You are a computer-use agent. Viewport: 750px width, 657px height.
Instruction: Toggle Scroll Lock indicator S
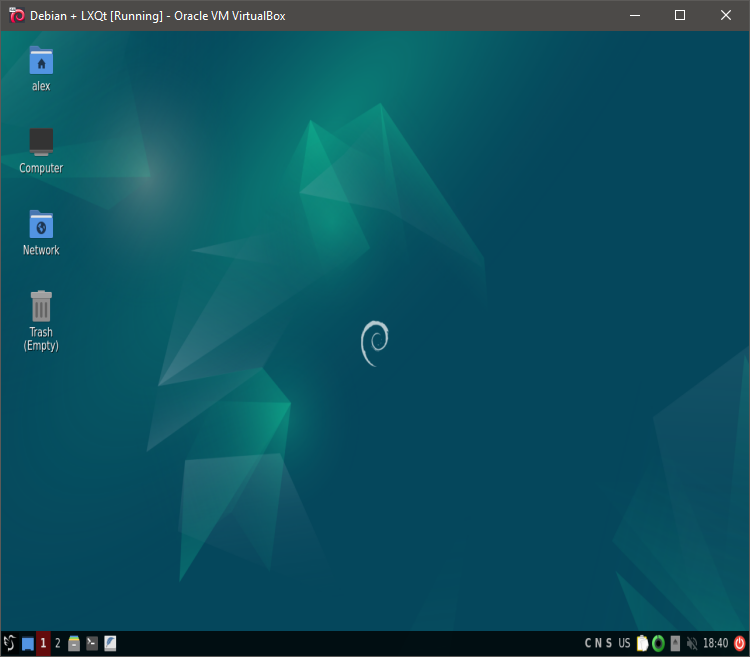(x=608, y=643)
